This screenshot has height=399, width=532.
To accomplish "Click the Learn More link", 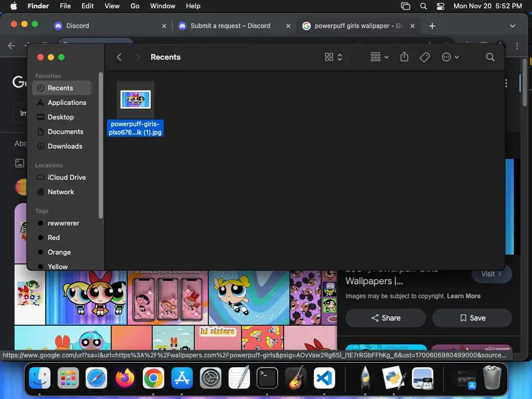I will (463, 296).
